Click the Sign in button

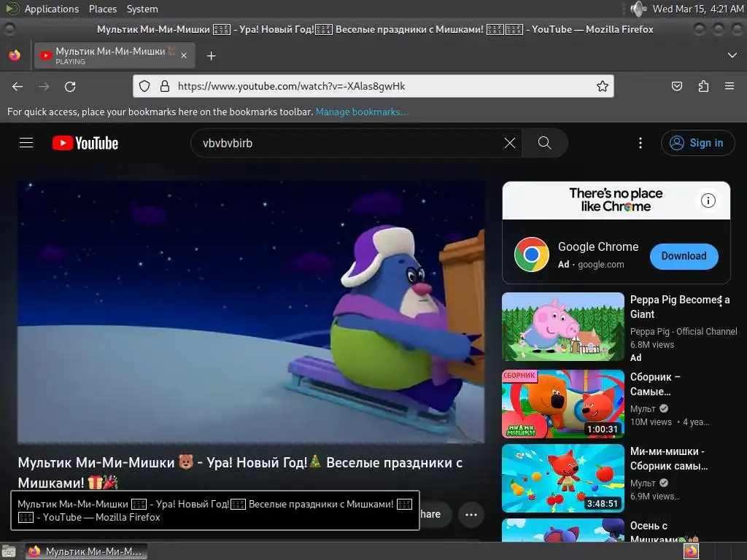697,143
